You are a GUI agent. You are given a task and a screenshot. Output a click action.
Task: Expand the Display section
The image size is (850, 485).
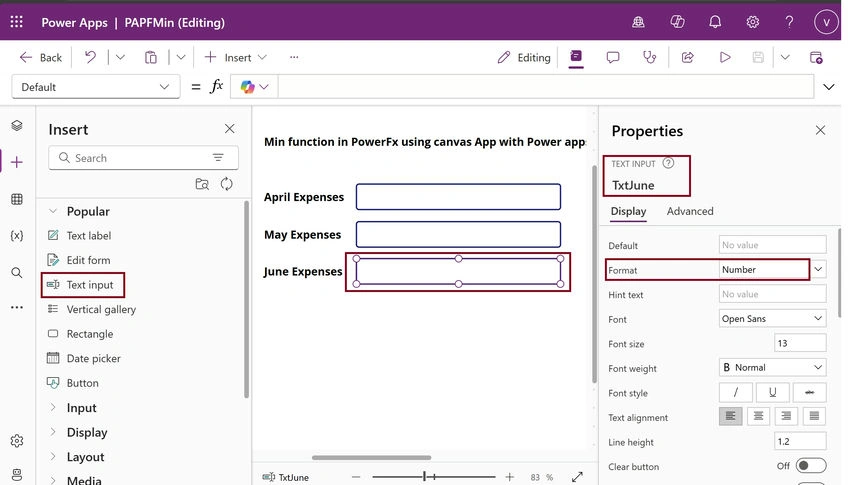[x=53, y=432]
